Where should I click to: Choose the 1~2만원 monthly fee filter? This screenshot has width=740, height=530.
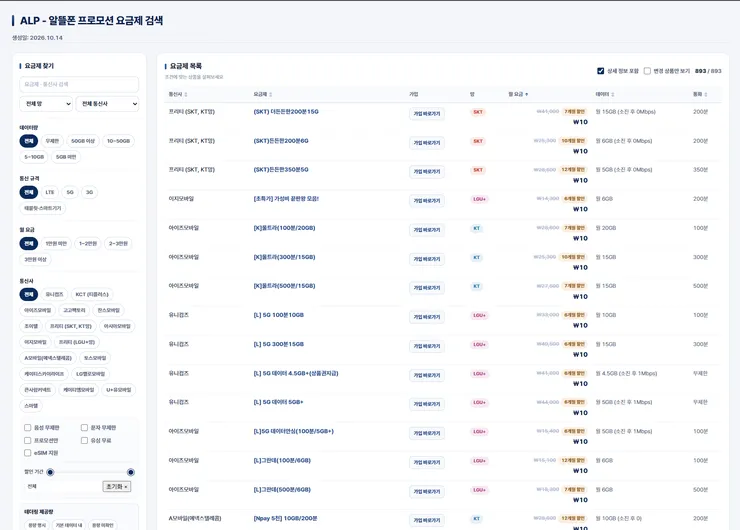[x=88, y=244]
